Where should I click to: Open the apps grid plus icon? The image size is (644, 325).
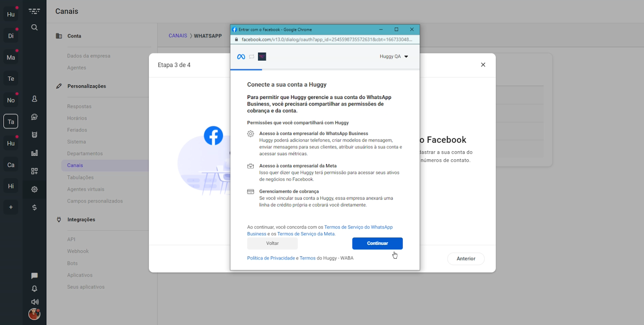click(35, 171)
